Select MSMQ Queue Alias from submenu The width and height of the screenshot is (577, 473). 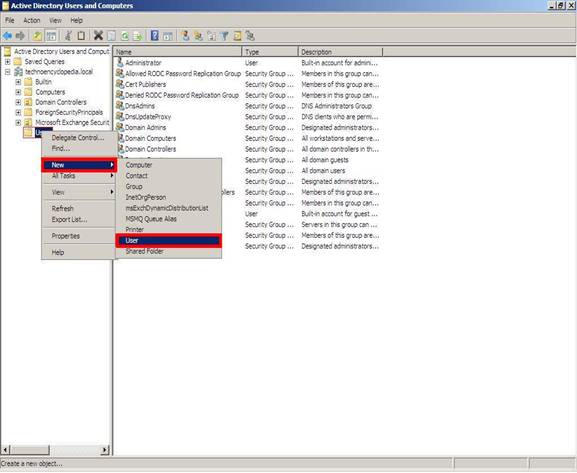(169, 219)
